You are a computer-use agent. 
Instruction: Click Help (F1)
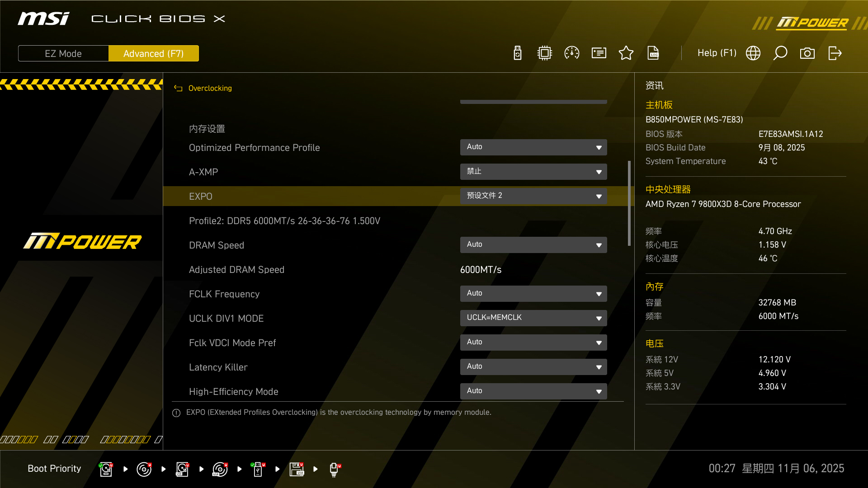[x=717, y=53]
